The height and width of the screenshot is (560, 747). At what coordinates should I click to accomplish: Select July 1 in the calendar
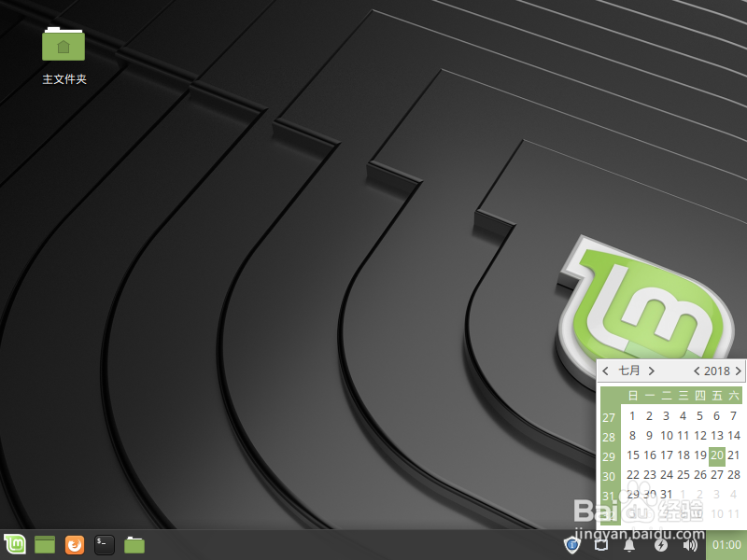point(632,415)
